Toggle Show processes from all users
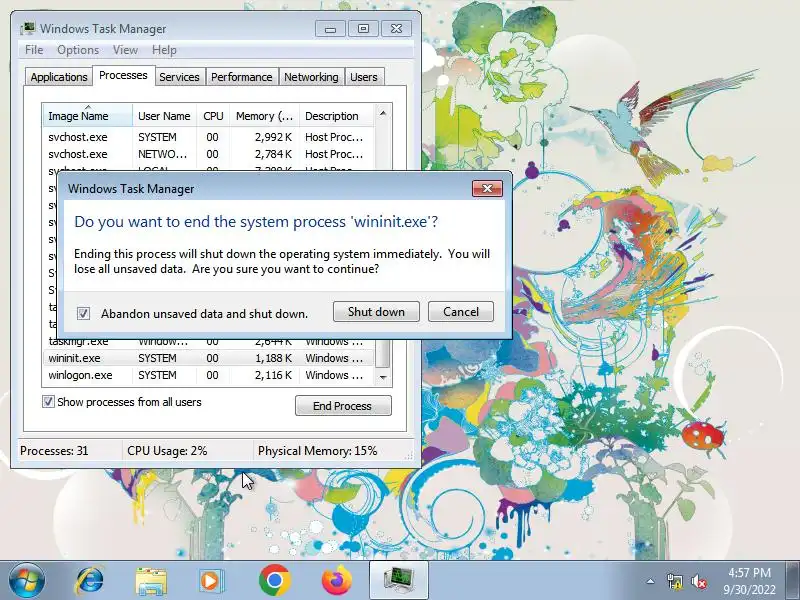Viewport: 800px width, 600px height. click(x=48, y=402)
